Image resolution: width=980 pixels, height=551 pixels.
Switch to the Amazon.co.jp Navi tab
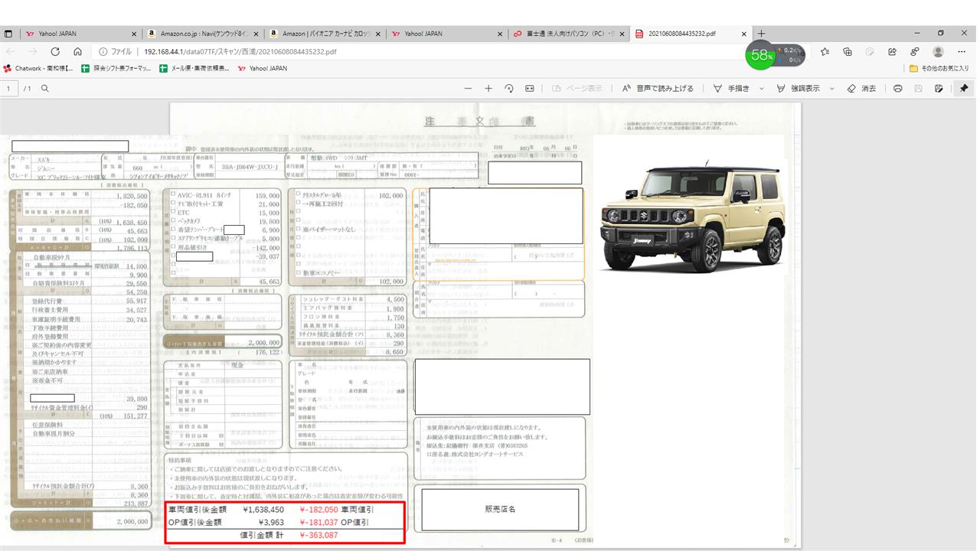[x=203, y=34]
